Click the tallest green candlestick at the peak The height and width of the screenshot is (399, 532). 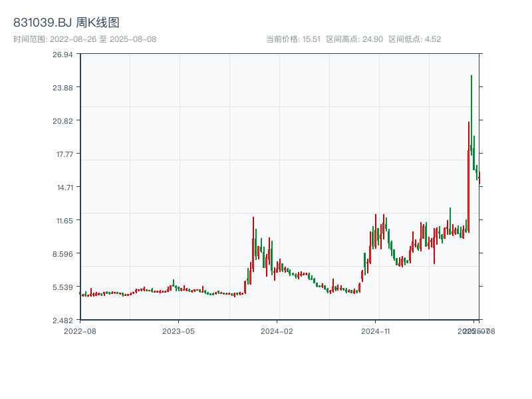[471, 115]
